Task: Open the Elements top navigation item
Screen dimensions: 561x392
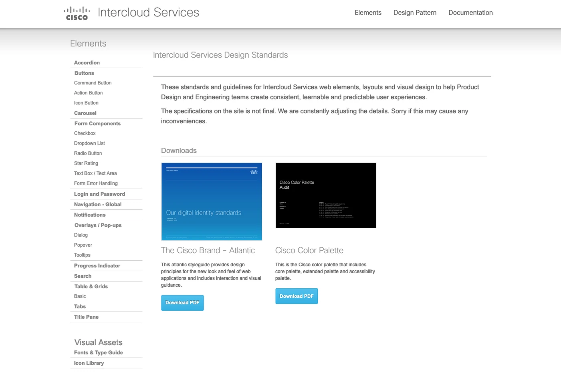Action: pos(368,13)
